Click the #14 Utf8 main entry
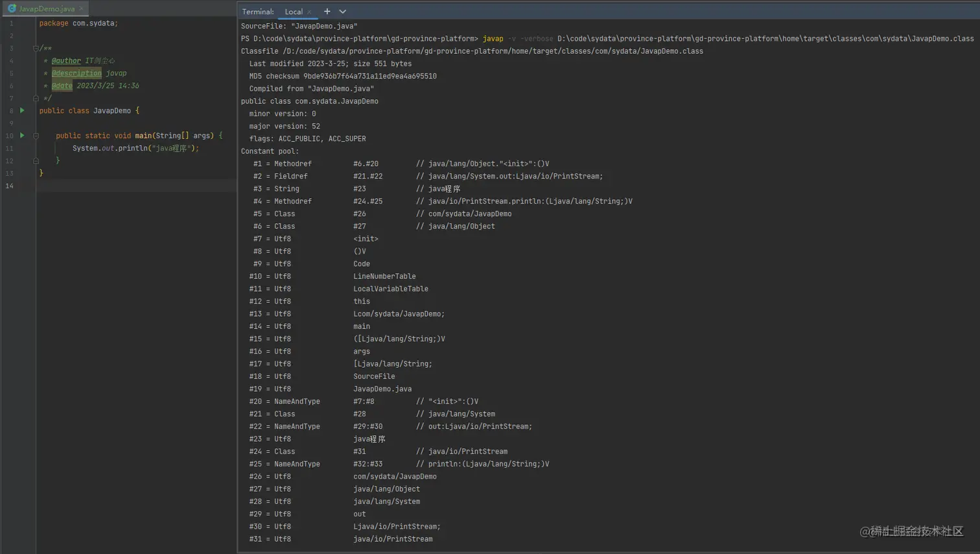980x554 pixels. point(310,326)
